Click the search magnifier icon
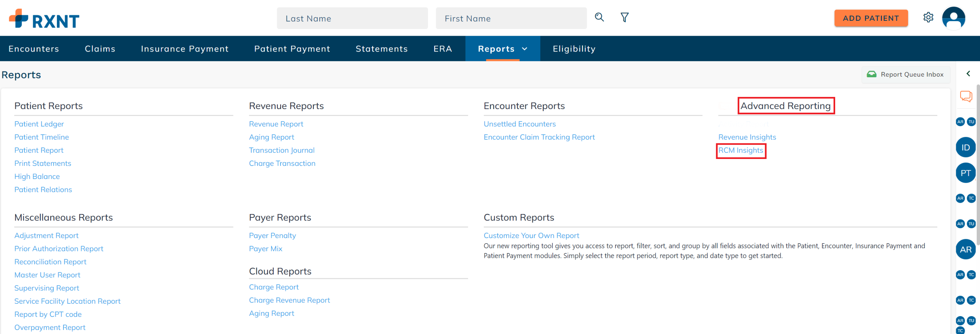Viewport: 980px width, 334px height. pyautogui.click(x=599, y=18)
